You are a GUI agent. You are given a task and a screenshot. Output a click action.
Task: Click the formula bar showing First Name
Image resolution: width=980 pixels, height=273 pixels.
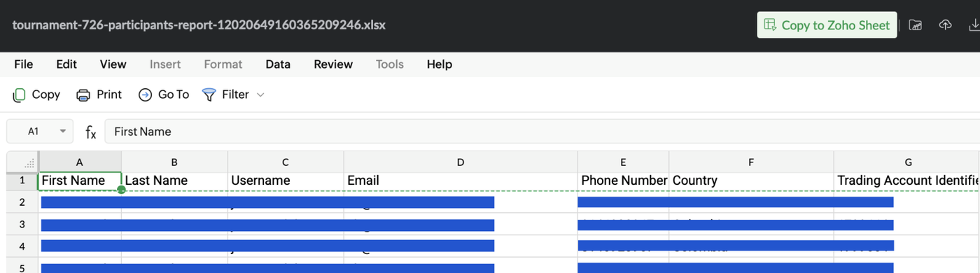click(x=542, y=131)
